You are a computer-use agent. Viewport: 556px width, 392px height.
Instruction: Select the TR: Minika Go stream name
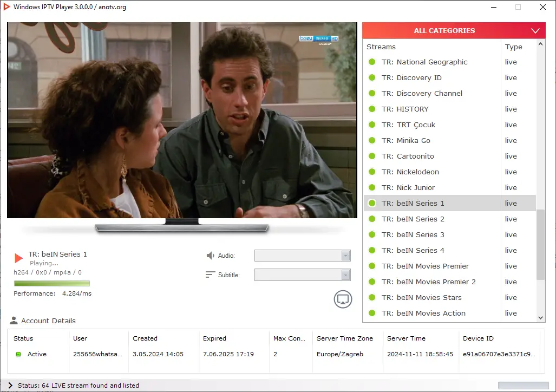tap(406, 140)
